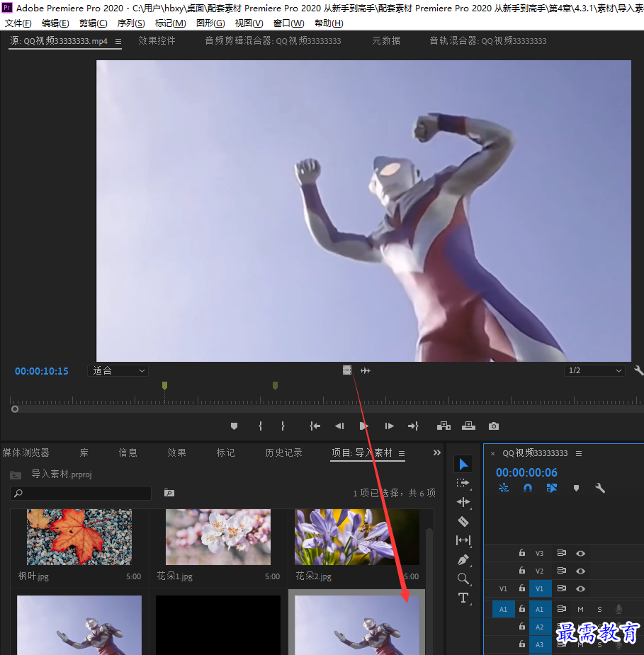The height and width of the screenshot is (655, 644).
Task: Toggle V3 track visibility eye
Action: pyautogui.click(x=580, y=553)
